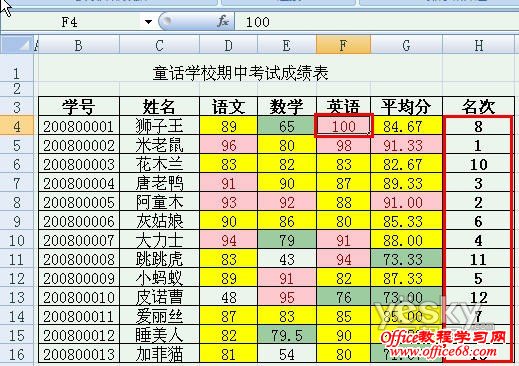Click the name cell 狮子王
519x366 pixels.
point(159,125)
